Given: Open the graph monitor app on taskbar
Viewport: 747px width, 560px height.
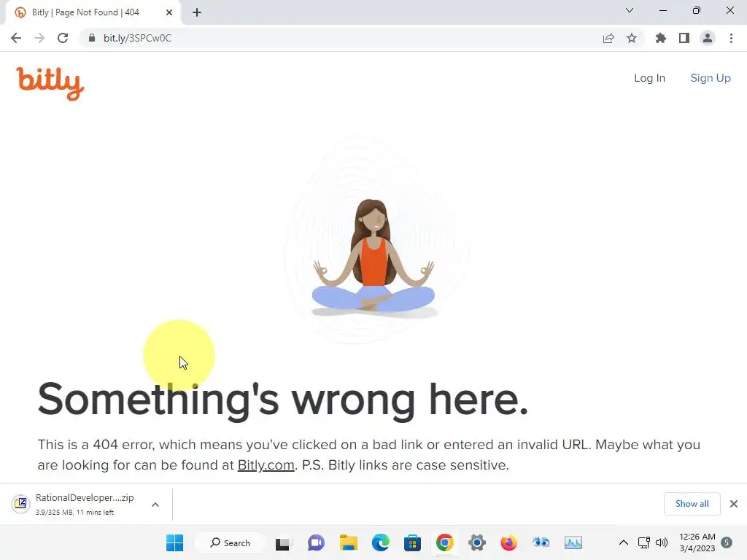Looking at the screenshot, I should 573,542.
